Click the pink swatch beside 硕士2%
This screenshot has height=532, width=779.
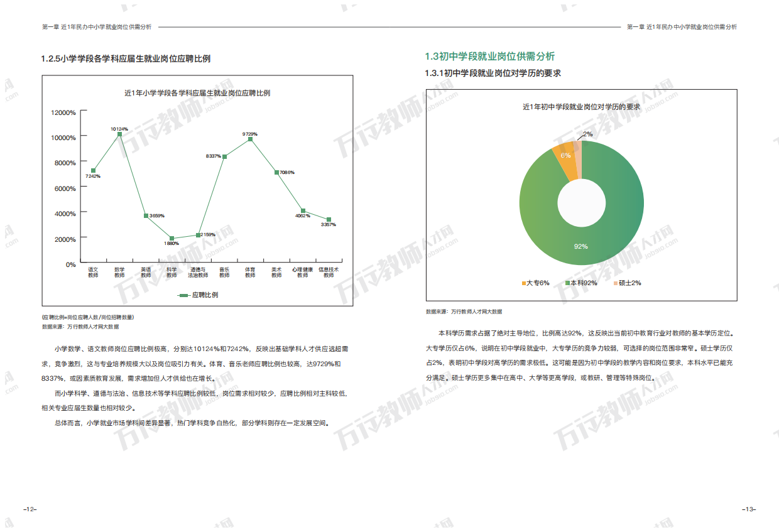pyautogui.click(x=616, y=283)
